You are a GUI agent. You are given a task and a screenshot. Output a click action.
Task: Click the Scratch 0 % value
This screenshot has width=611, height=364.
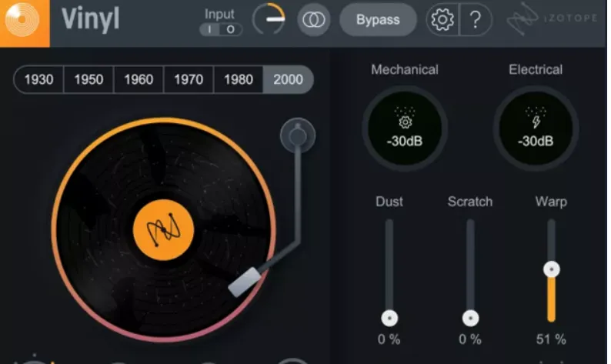470,339
